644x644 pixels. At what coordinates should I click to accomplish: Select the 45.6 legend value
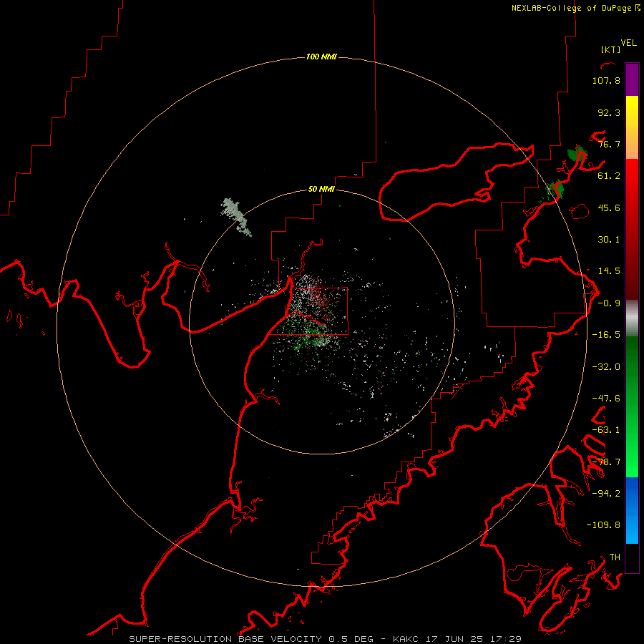(609, 208)
